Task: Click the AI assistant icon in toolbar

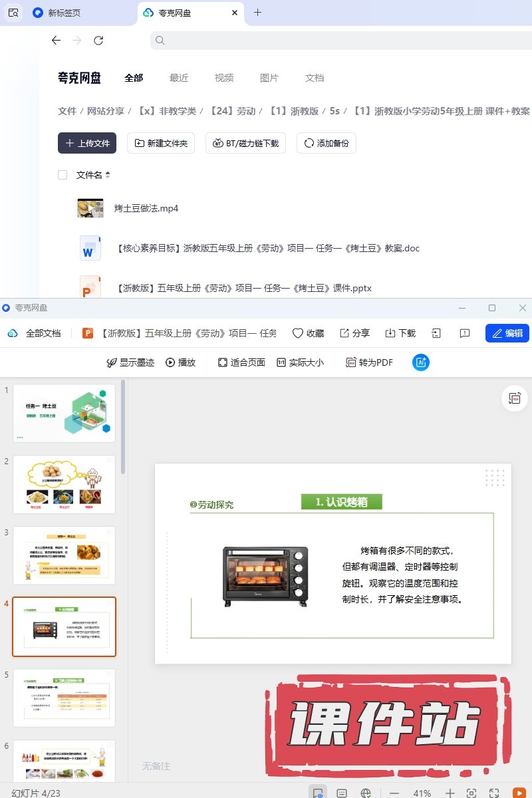Action: 420,362
